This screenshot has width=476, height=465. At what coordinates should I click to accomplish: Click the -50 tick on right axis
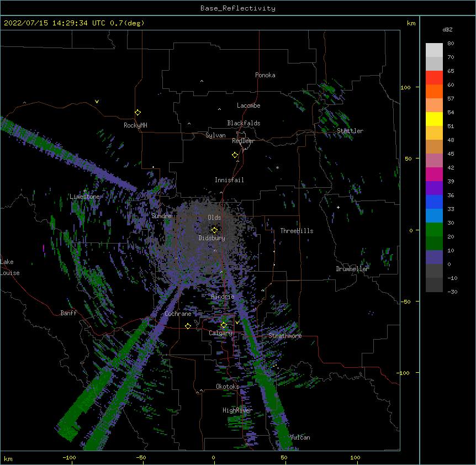pyautogui.click(x=405, y=302)
